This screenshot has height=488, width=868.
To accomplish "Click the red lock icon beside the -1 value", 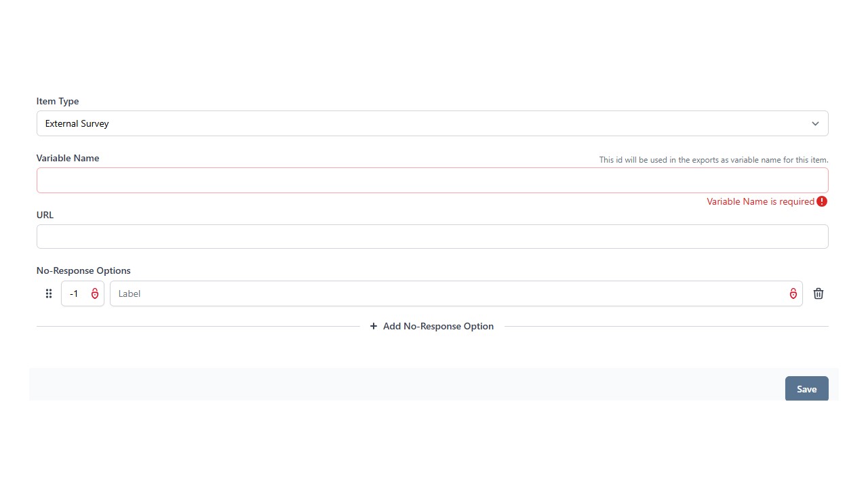I will [95, 293].
